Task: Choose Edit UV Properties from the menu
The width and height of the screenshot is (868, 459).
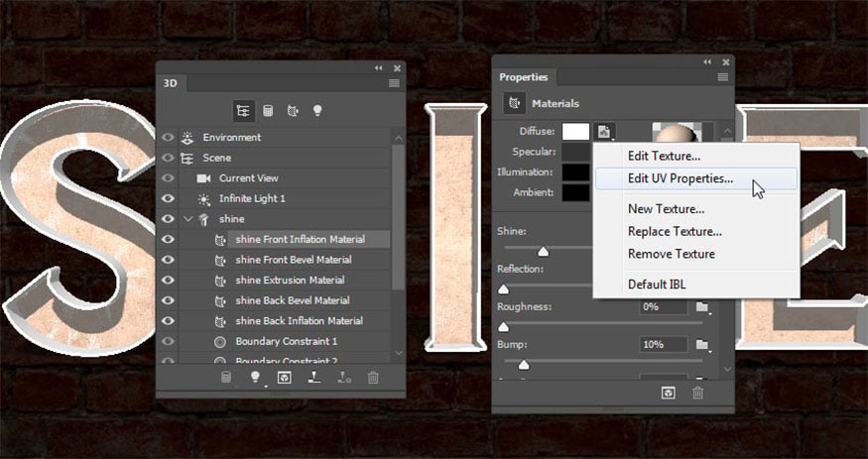Action: coord(680,178)
